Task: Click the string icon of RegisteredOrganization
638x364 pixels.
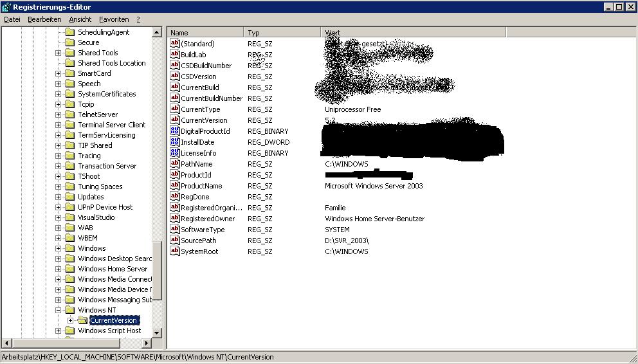Action: coord(174,208)
